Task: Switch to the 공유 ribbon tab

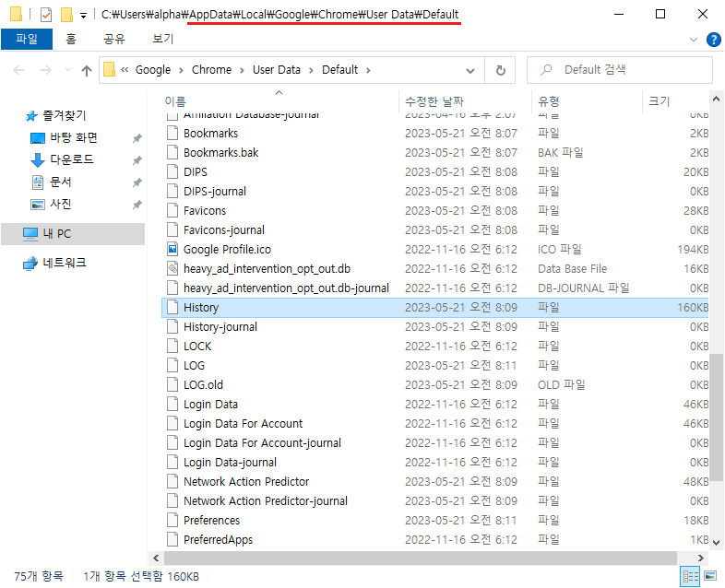Action: click(x=114, y=39)
